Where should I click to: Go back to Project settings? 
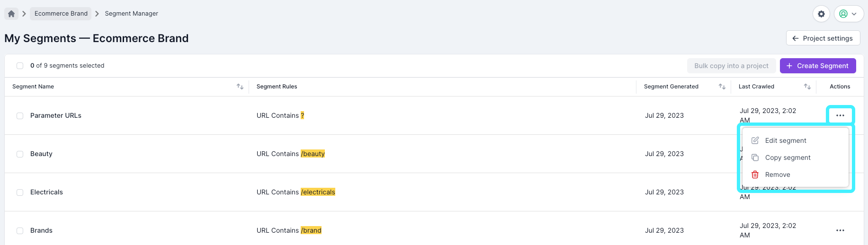pos(823,38)
